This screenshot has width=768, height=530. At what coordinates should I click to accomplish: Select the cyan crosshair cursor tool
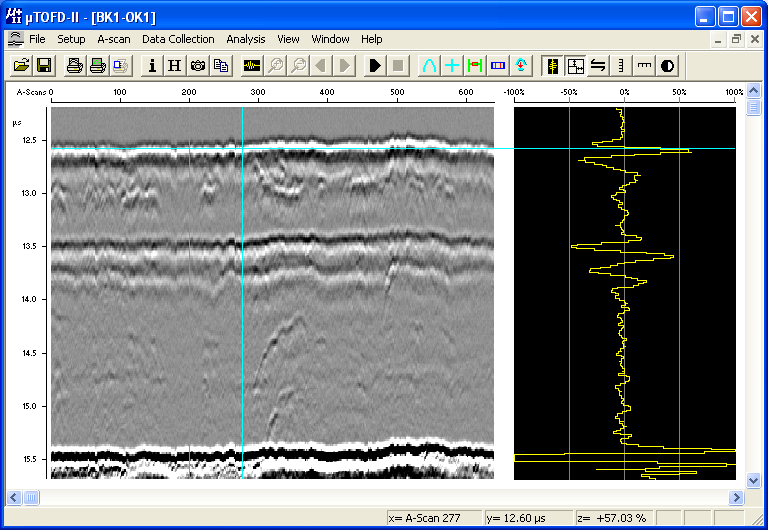click(x=452, y=66)
